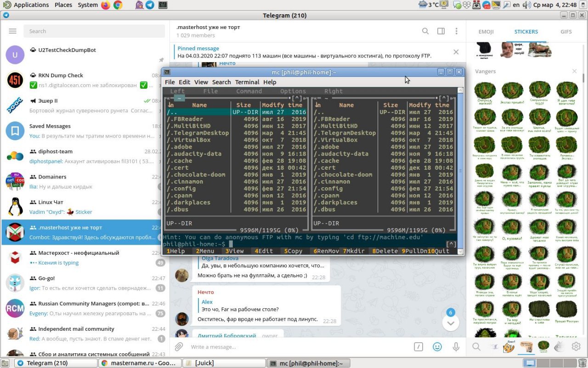The height and width of the screenshot is (368, 588).
Task: Toggle Telegram right side panel icon
Action: click(441, 31)
